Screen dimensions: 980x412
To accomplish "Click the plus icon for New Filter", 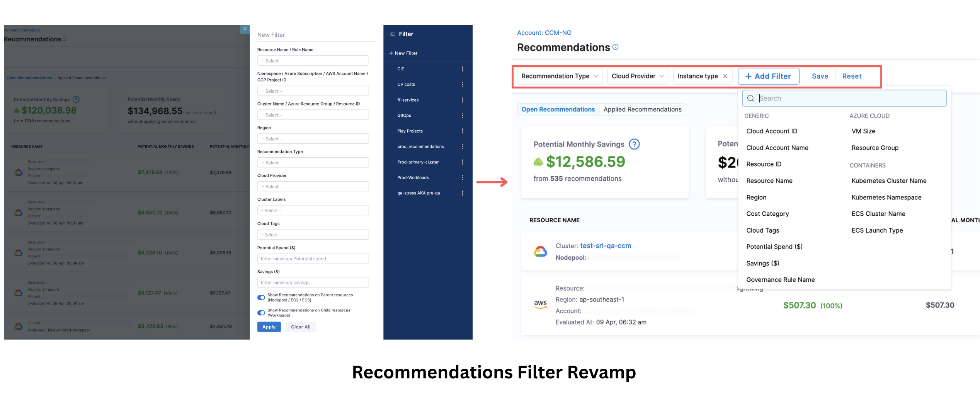I will pyautogui.click(x=391, y=53).
